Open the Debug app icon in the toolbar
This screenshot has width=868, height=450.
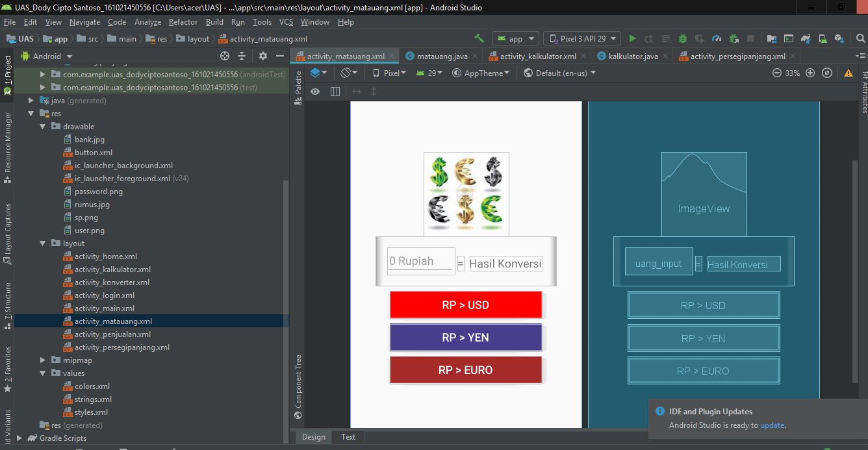click(682, 38)
